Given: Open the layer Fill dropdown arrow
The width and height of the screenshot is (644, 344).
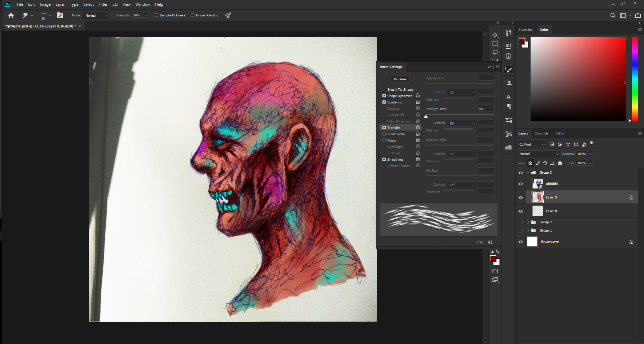Looking at the screenshot, I should [590, 163].
